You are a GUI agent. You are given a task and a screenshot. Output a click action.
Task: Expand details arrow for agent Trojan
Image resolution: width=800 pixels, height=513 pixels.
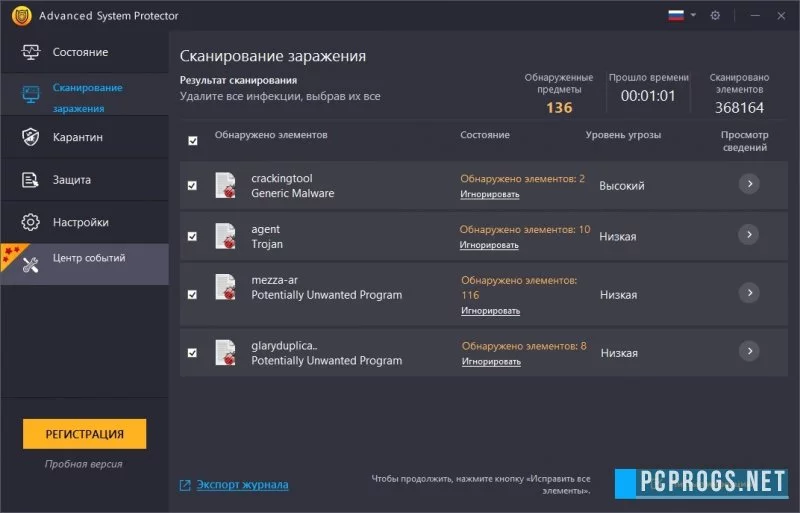click(749, 235)
